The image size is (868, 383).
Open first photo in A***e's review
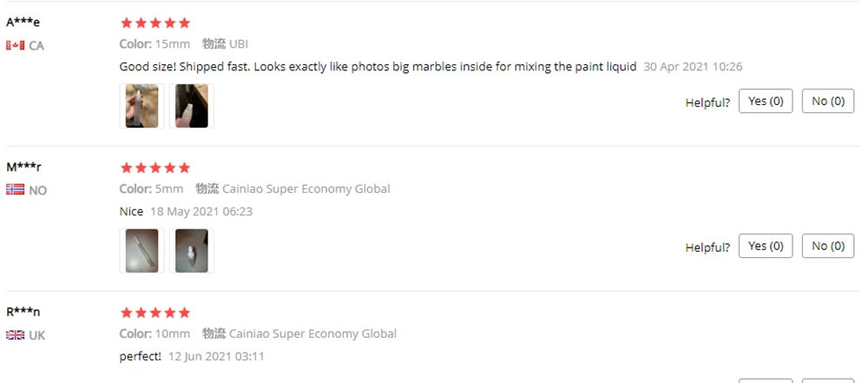[x=141, y=106]
